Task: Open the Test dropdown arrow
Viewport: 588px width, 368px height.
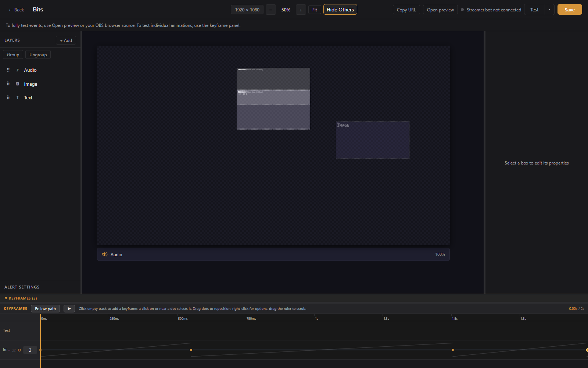Action: [x=549, y=10]
